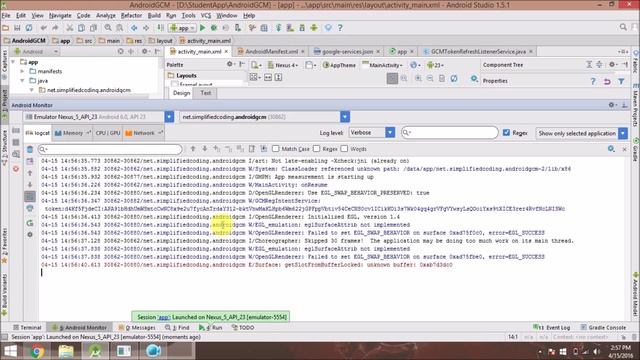This screenshot has height=360, width=640.
Task: Click the Help question mark toolbar icon
Action: click(x=340, y=28)
